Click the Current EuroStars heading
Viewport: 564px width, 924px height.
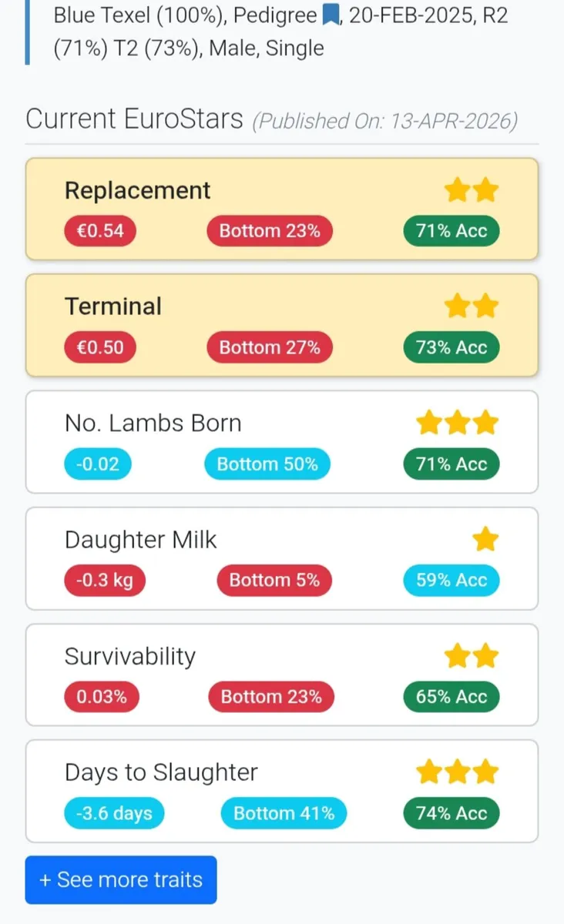tap(134, 119)
